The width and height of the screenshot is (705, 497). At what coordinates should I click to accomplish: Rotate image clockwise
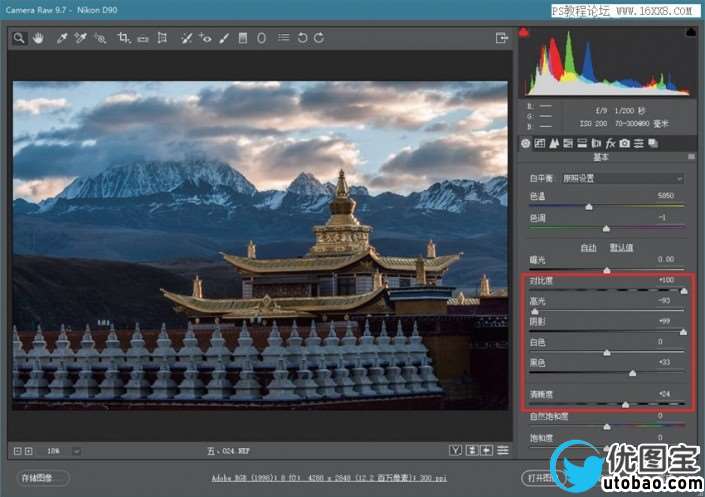point(319,38)
